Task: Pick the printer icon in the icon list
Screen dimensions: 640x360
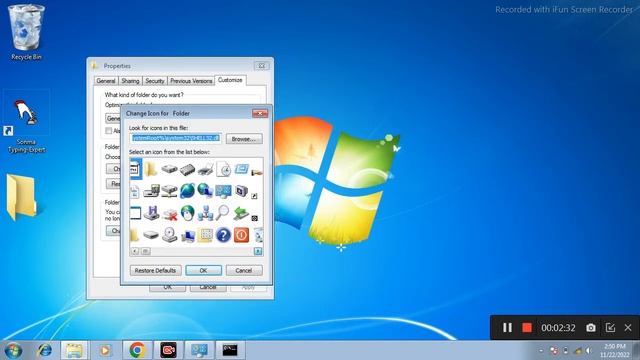Action: 205,169
